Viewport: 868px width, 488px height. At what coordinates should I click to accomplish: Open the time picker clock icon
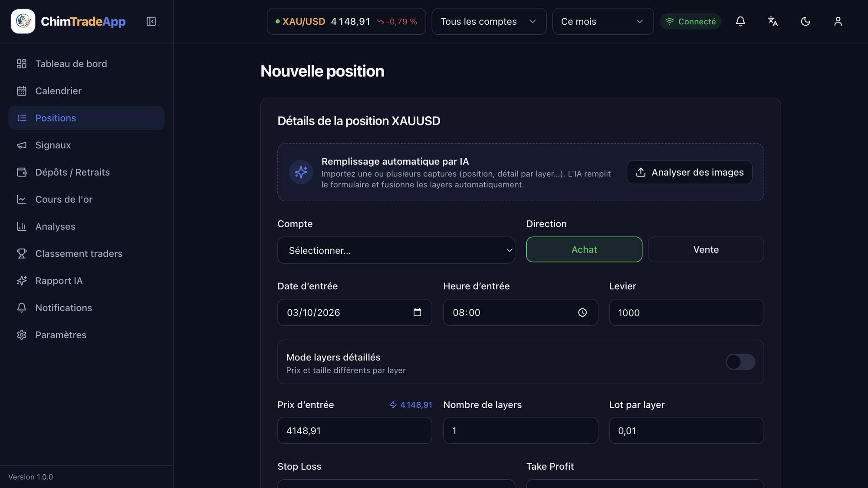[582, 312]
